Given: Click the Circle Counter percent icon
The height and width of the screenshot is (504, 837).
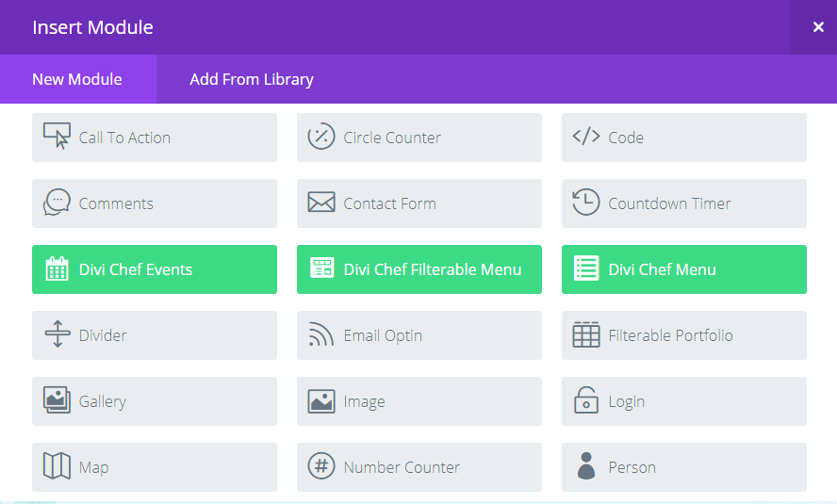Looking at the screenshot, I should [321, 136].
